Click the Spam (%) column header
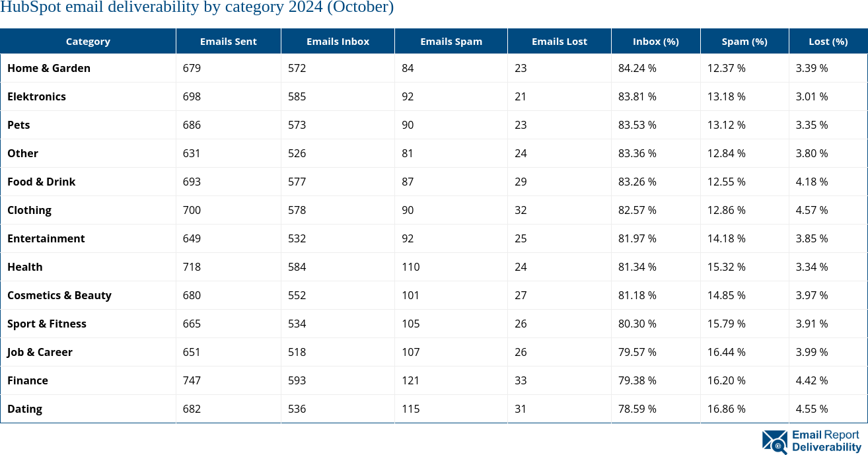 pos(744,41)
